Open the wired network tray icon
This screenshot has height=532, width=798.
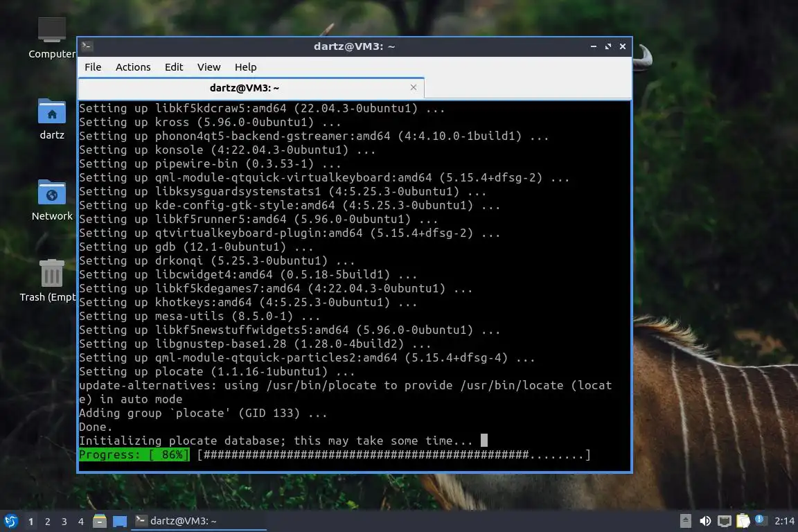coord(724,521)
